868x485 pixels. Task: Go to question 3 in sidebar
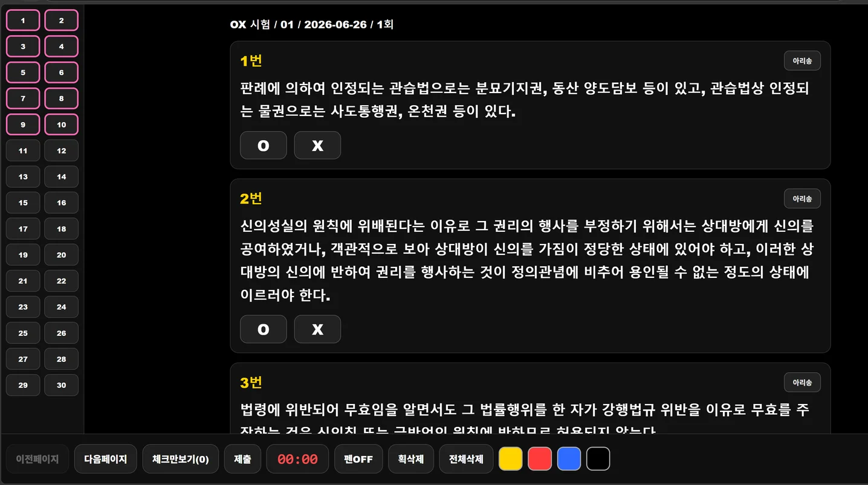pyautogui.click(x=23, y=47)
